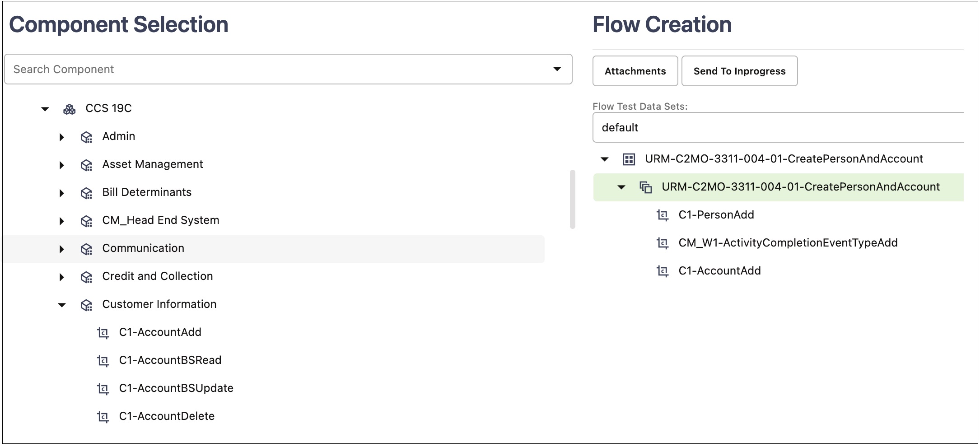
Task: Collapse the top-level URM-C2MO flow node
Action: coord(605,159)
